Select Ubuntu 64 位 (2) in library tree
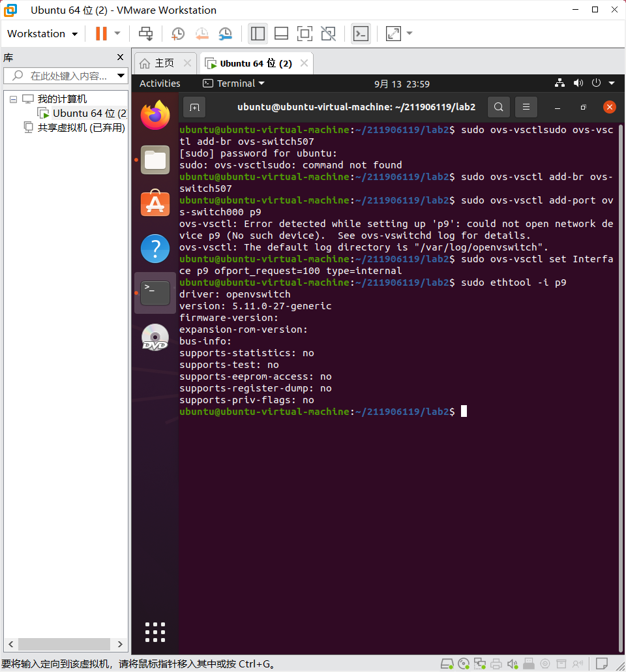Image resolution: width=626 pixels, height=672 pixels. point(89,113)
